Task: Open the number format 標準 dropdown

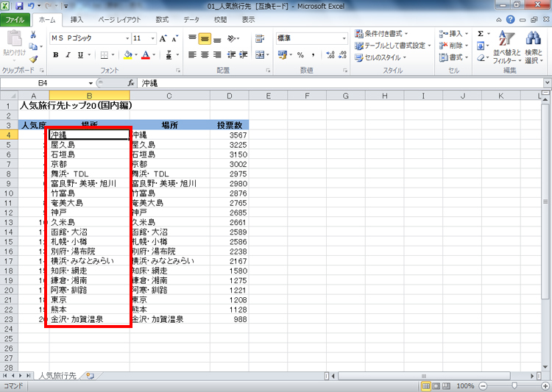Action: click(x=344, y=38)
